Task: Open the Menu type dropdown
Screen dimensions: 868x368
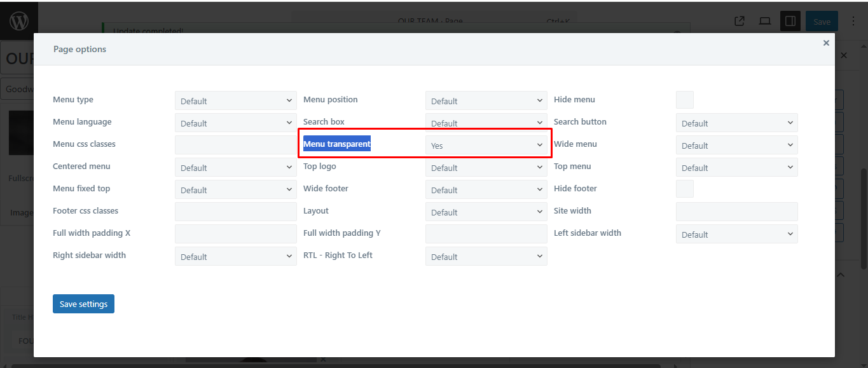Action: pos(236,100)
